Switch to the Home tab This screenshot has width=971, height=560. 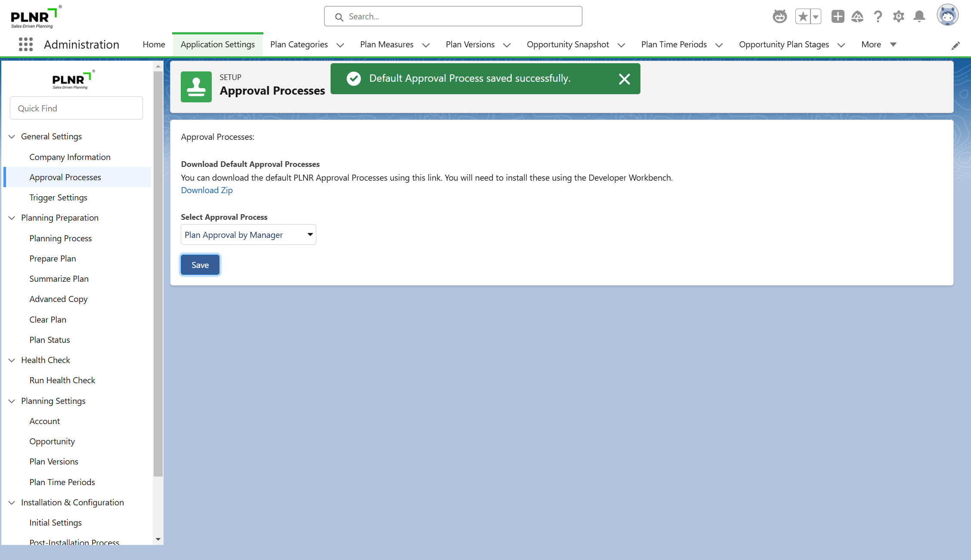click(x=154, y=45)
